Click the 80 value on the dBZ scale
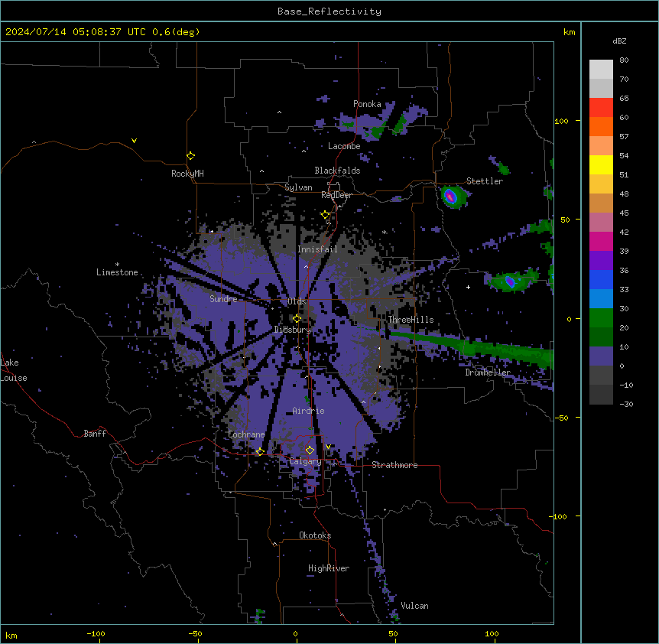This screenshot has height=644, width=659. pos(624,60)
